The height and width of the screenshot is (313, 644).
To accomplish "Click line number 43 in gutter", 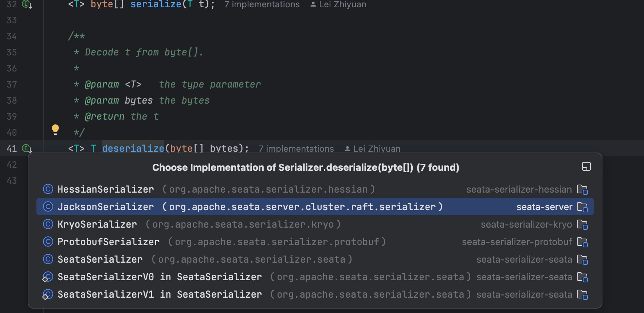I will tap(12, 181).
